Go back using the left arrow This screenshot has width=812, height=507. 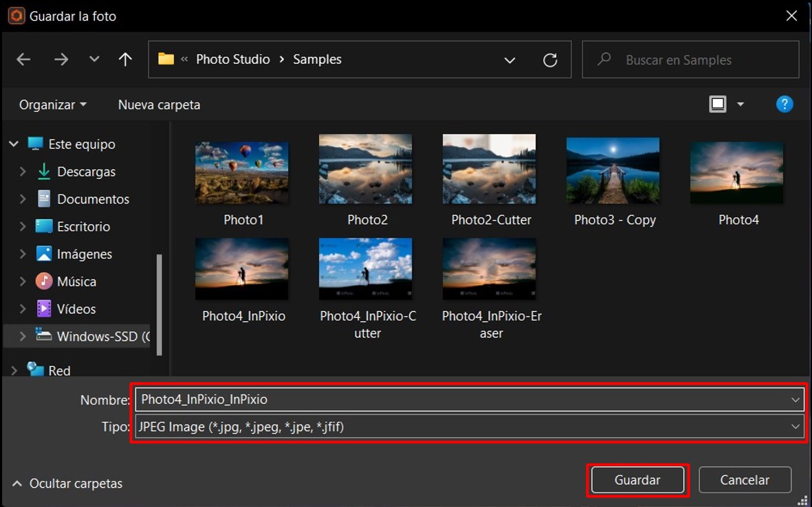pyautogui.click(x=23, y=60)
